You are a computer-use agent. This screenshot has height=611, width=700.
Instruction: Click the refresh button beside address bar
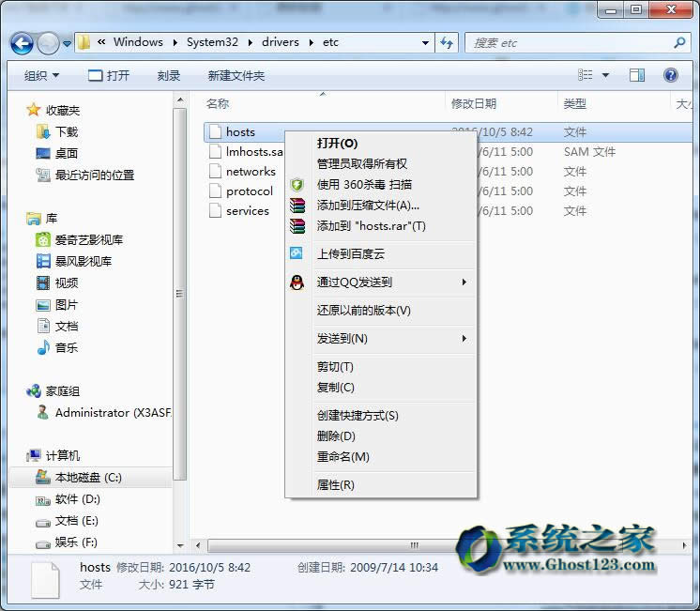click(447, 43)
